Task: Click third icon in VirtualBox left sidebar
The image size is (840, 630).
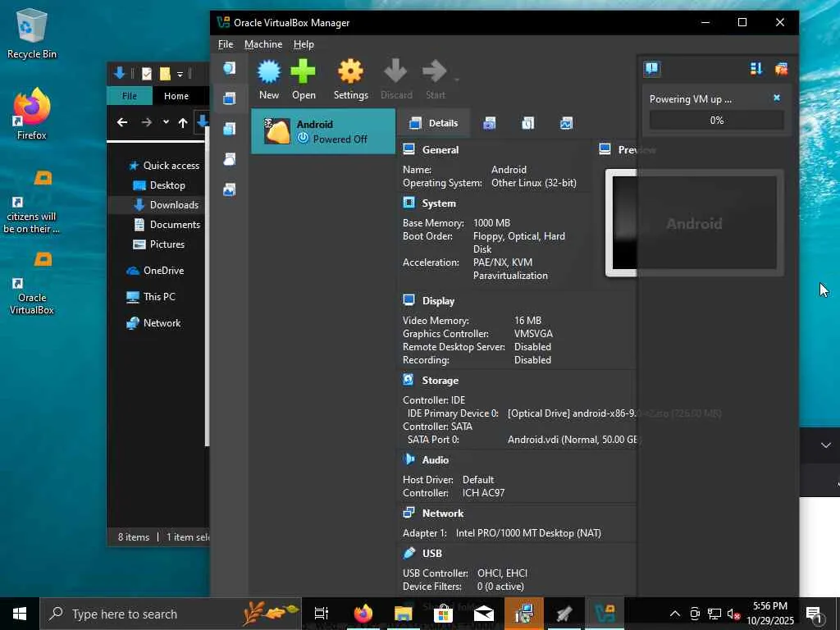Action: click(230, 129)
